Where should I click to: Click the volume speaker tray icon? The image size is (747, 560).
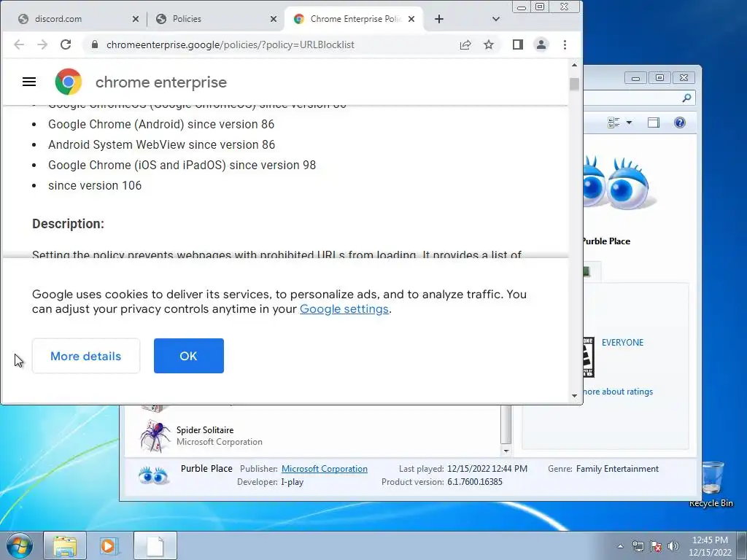coord(673,546)
